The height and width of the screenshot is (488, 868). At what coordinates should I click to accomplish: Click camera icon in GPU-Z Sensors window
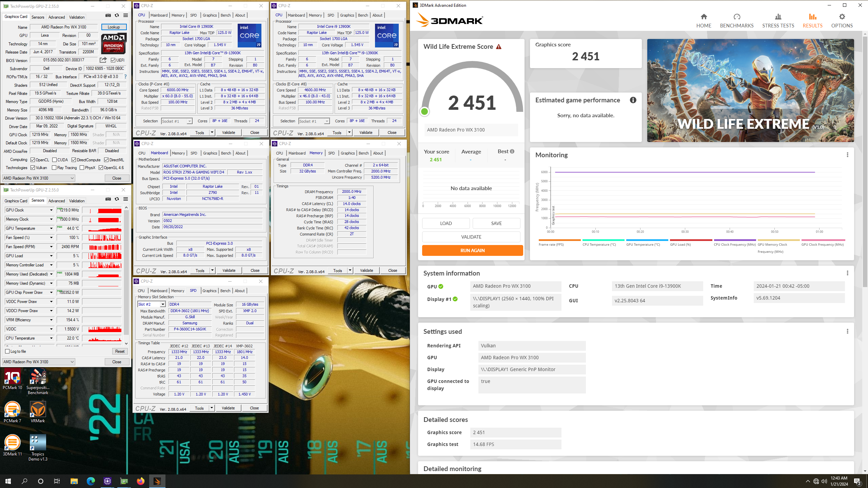tap(108, 199)
